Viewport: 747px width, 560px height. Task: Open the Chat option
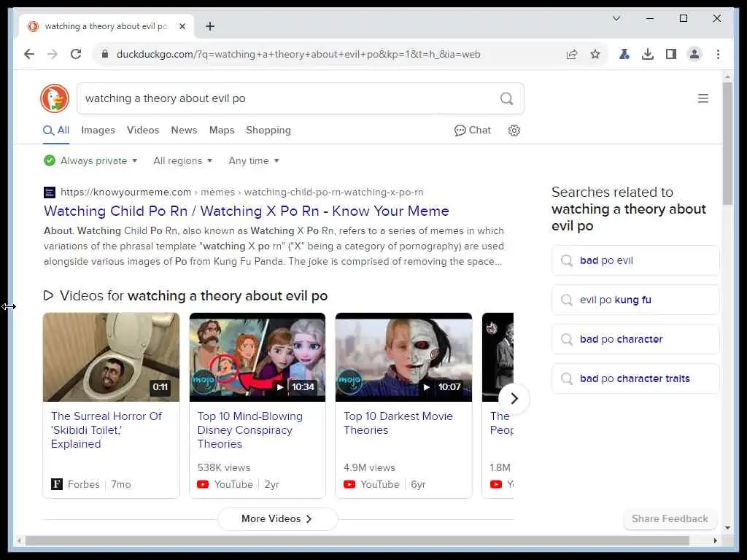pyautogui.click(x=473, y=131)
